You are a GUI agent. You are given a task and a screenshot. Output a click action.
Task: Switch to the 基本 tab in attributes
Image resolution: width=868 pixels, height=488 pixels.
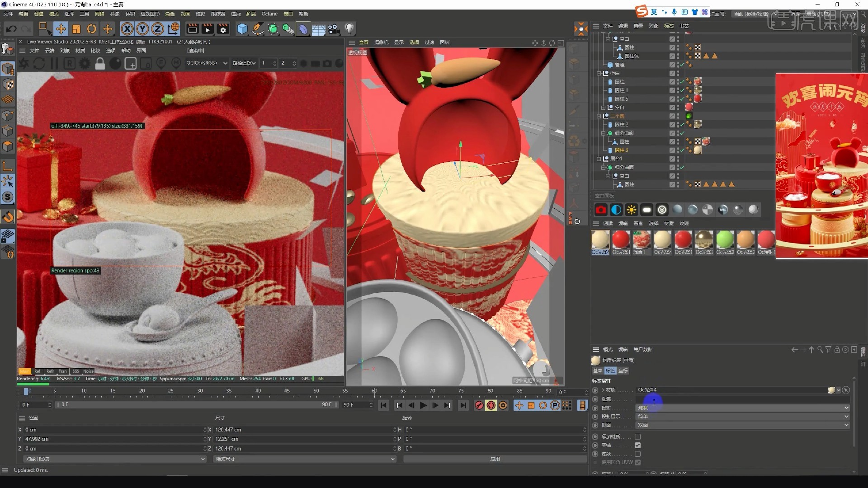point(598,371)
